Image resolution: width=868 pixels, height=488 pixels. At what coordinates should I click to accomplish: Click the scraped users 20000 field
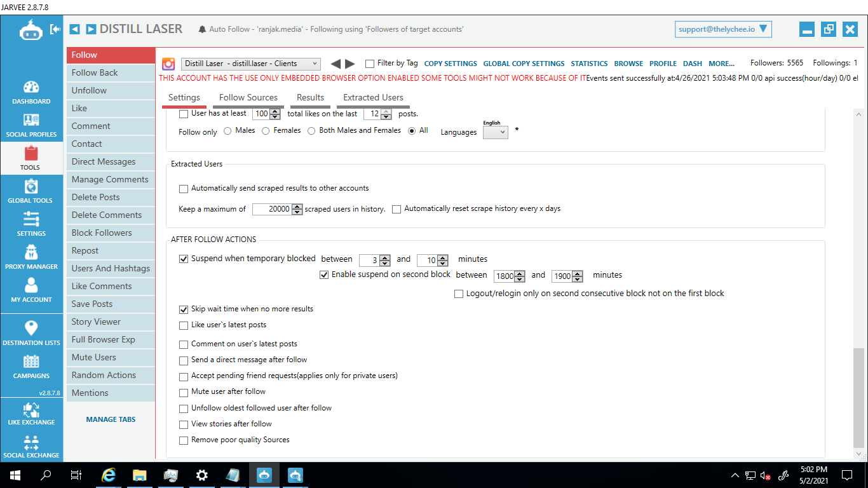(272, 209)
